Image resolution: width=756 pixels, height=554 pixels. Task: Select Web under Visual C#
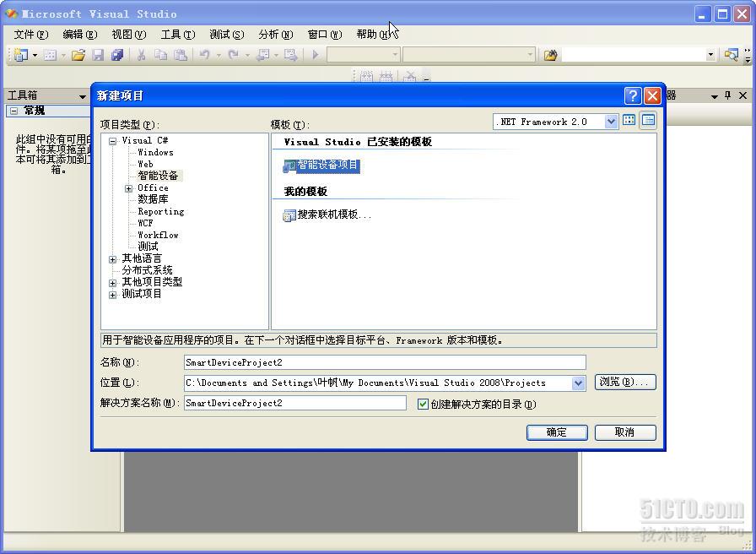(145, 164)
